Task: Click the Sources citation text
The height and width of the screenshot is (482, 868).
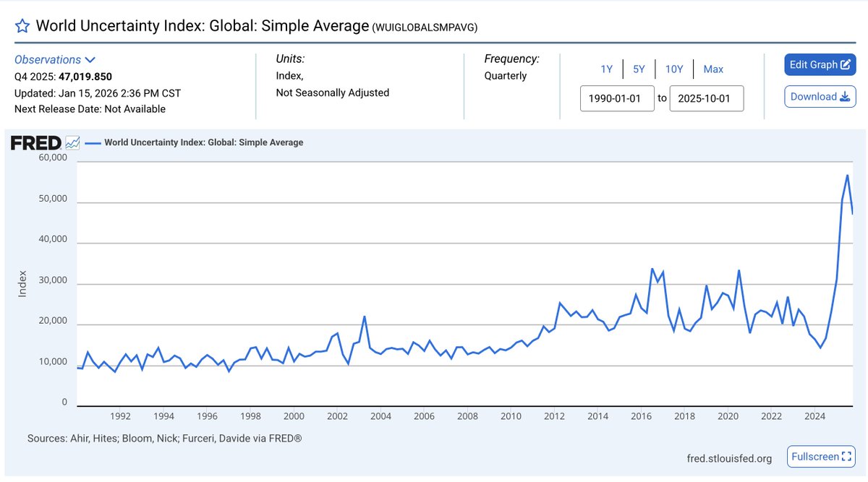Action: [164, 439]
